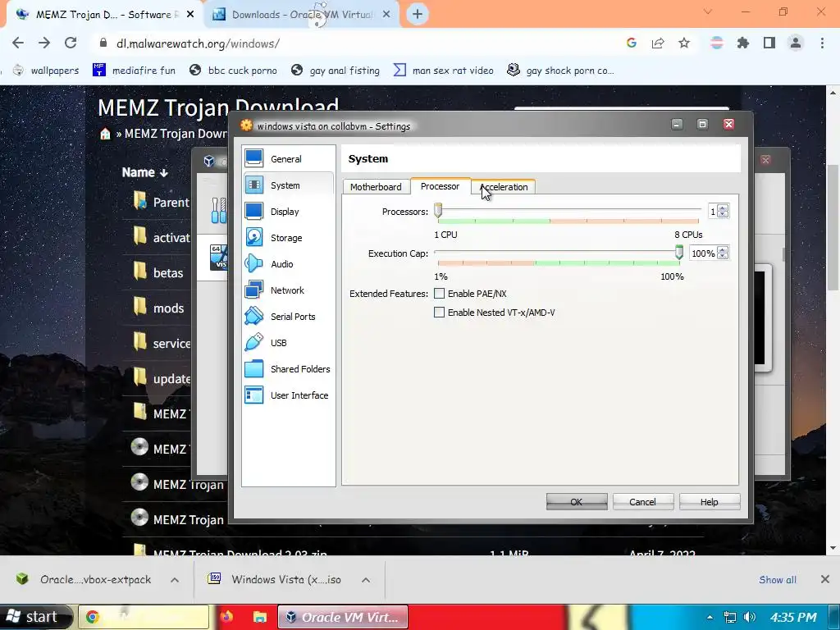This screenshot has width=840, height=630.
Task: Click the page vertical scrollbar
Action: 833,226
